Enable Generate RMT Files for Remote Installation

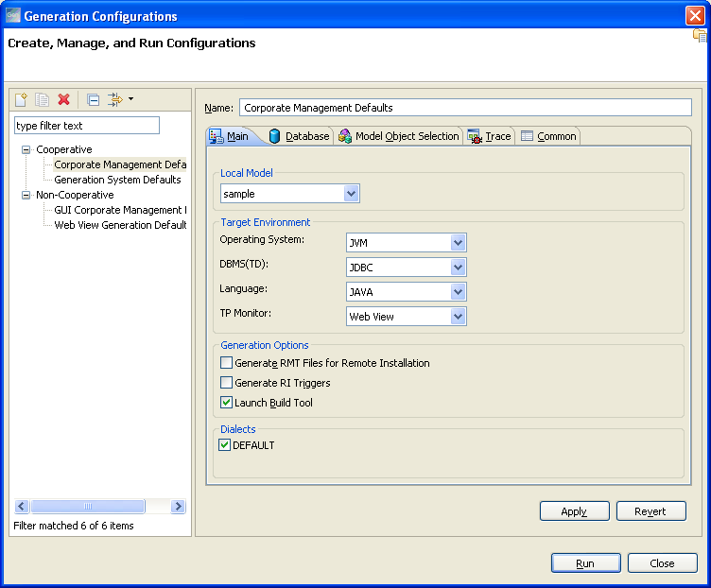point(226,363)
